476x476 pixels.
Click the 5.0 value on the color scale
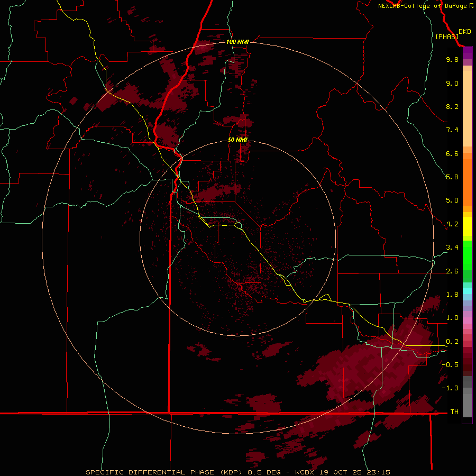point(452,200)
